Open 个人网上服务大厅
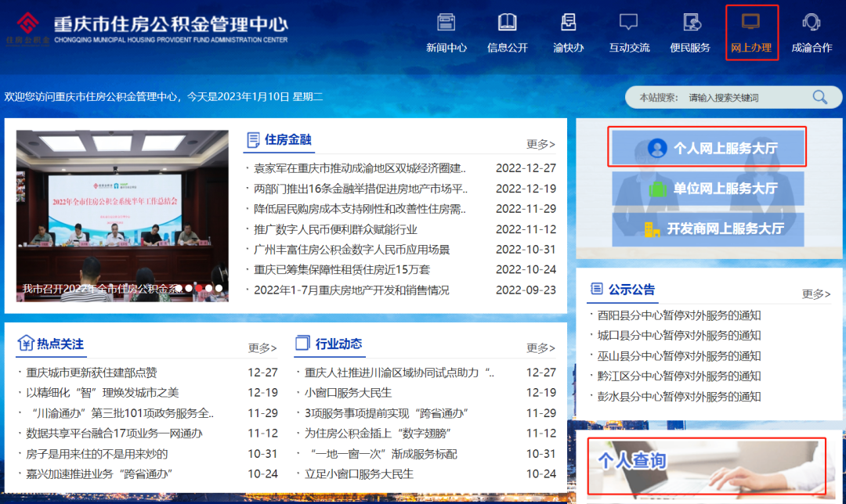This screenshot has height=504, width=846. click(707, 147)
